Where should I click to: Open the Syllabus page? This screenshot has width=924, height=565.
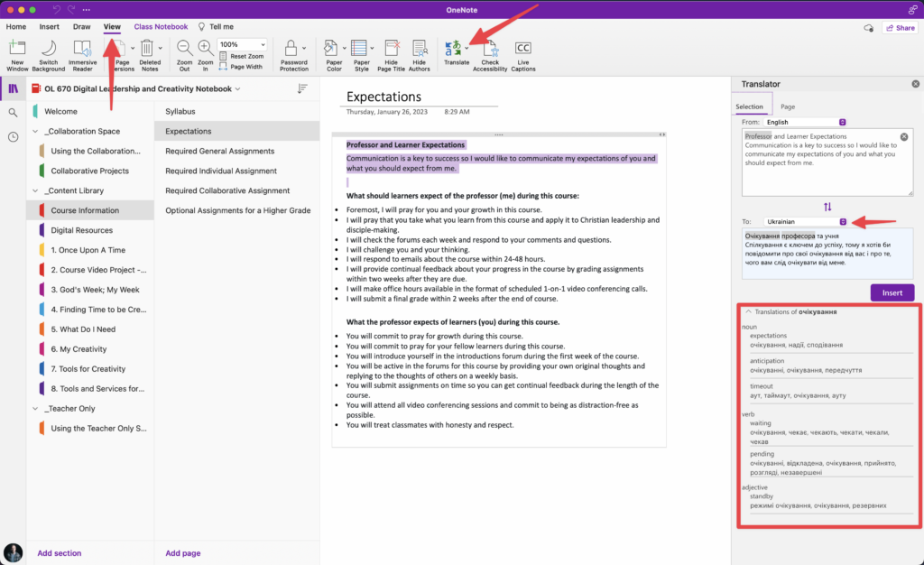tap(237, 111)
